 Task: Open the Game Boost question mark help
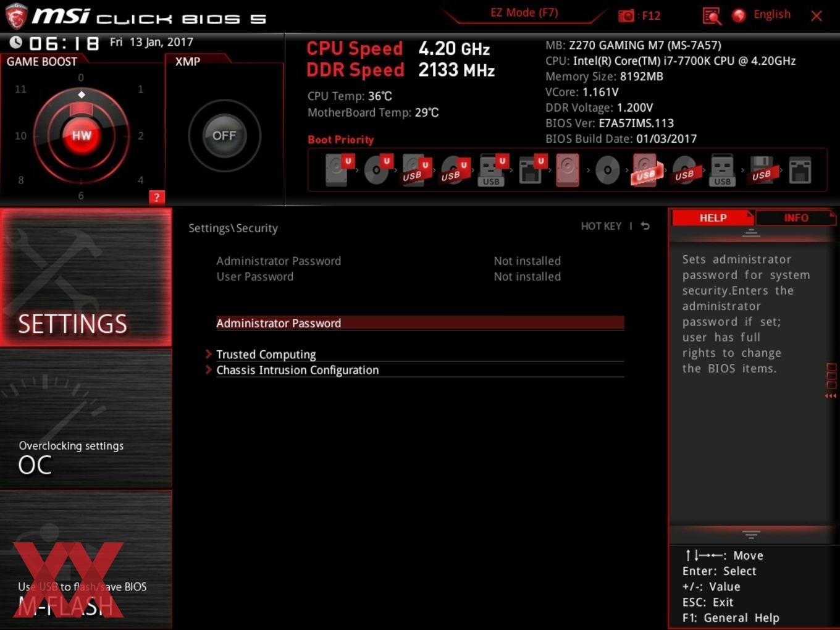(156, 197)
